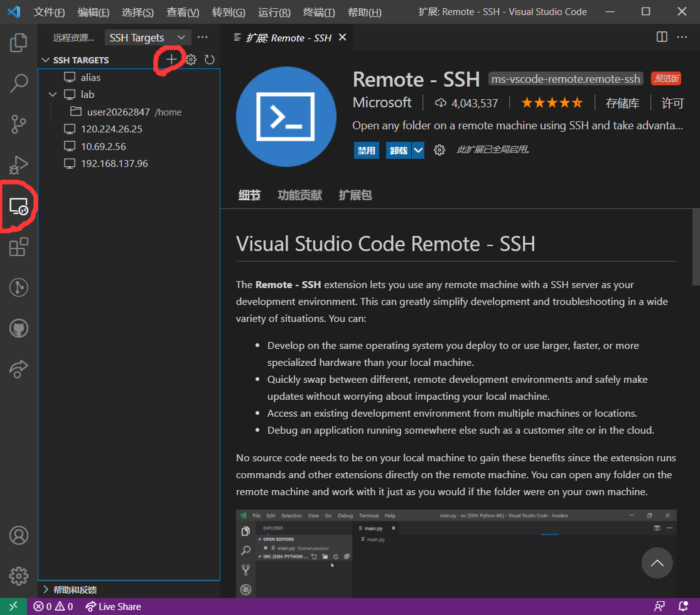
Task: Add a new SSH target
Action: point(171,59)
